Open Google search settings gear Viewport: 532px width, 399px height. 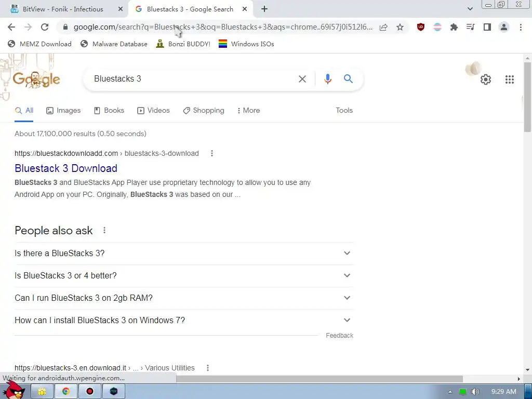pos(486,79)
